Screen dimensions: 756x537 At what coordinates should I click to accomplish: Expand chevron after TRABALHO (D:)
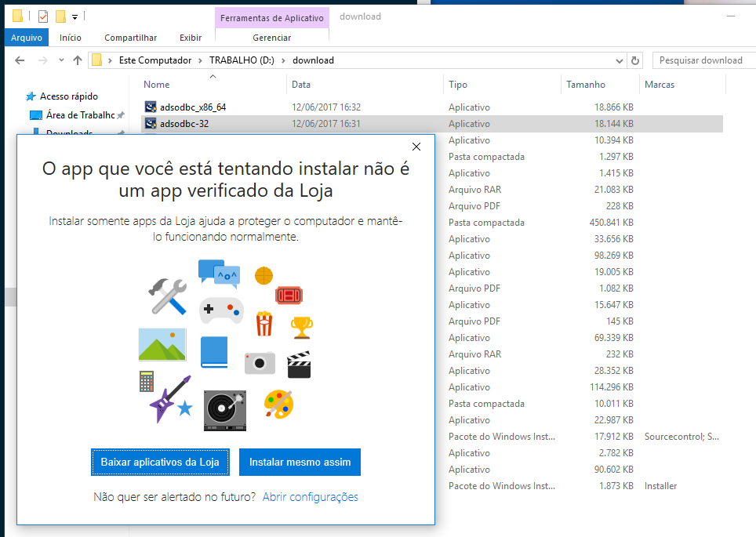[283, 60]
